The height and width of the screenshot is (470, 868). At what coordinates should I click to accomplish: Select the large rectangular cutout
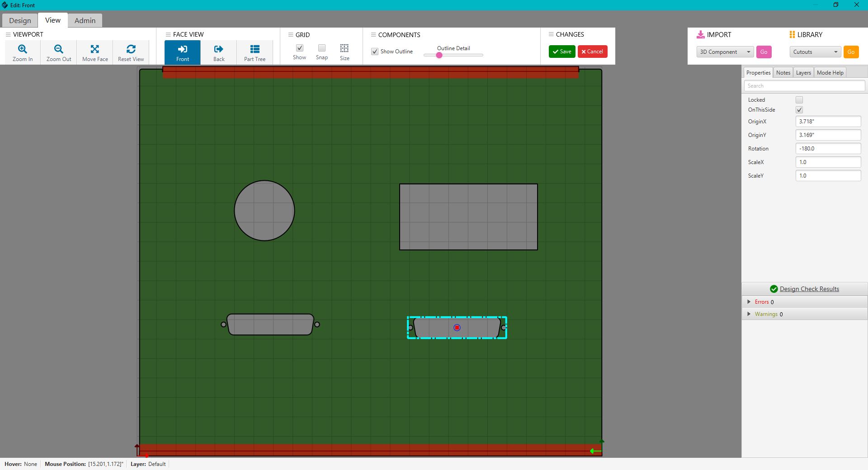[468, 217]
